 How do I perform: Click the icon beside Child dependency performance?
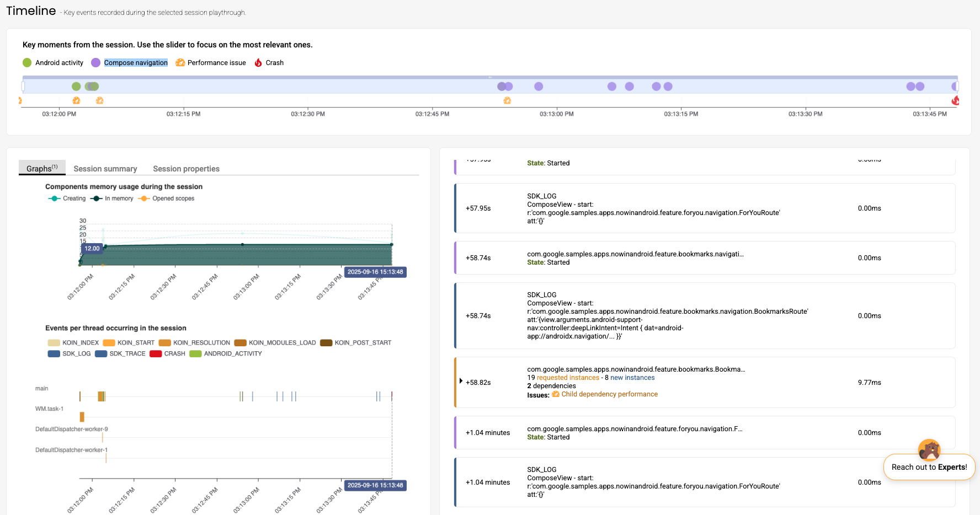coord(556,394)
